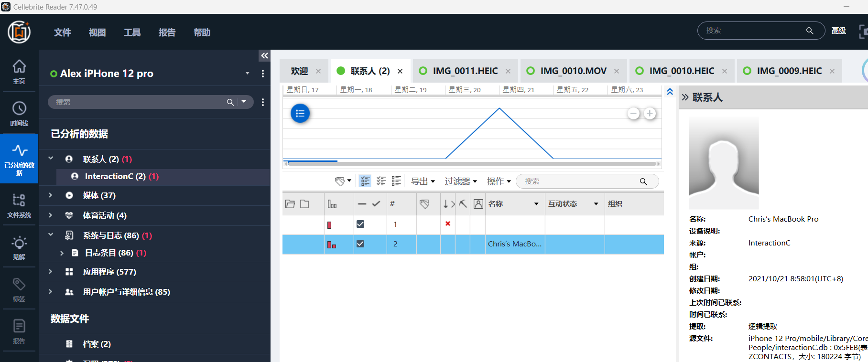868x362 pixels.
Task: Open three-dot menu beside left panel search
Action: point(263,102)
